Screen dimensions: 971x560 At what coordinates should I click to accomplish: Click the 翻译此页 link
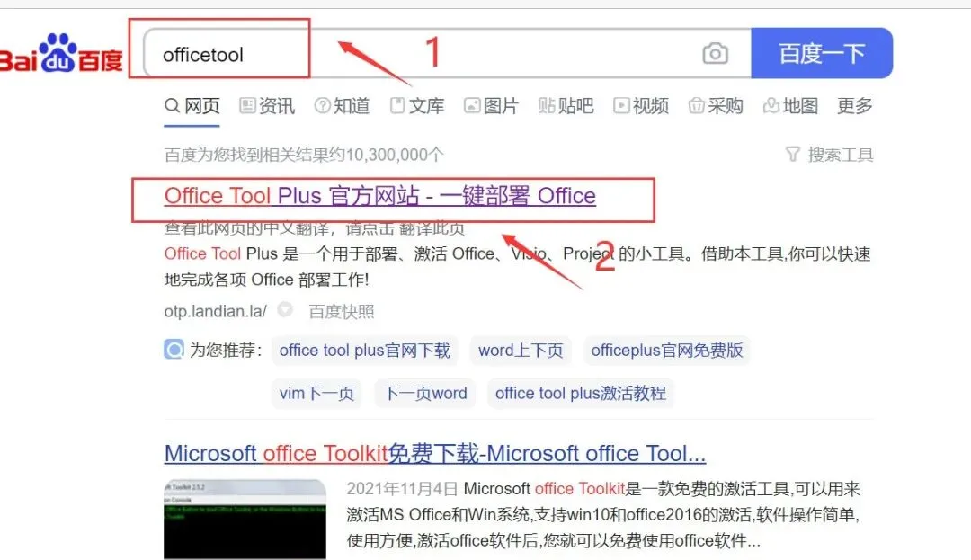[x=432, y=228]
